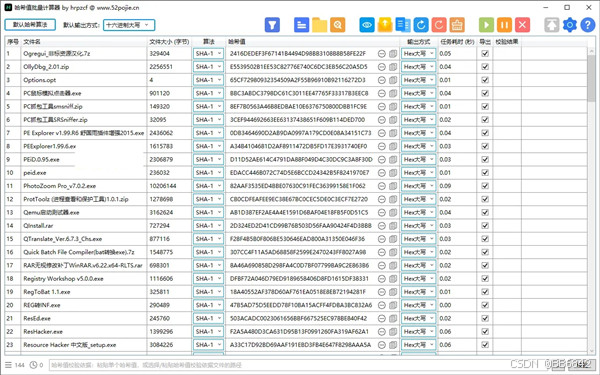Click the verification result column header
Viewport: 600px width, 375px height.
(507, 42)
